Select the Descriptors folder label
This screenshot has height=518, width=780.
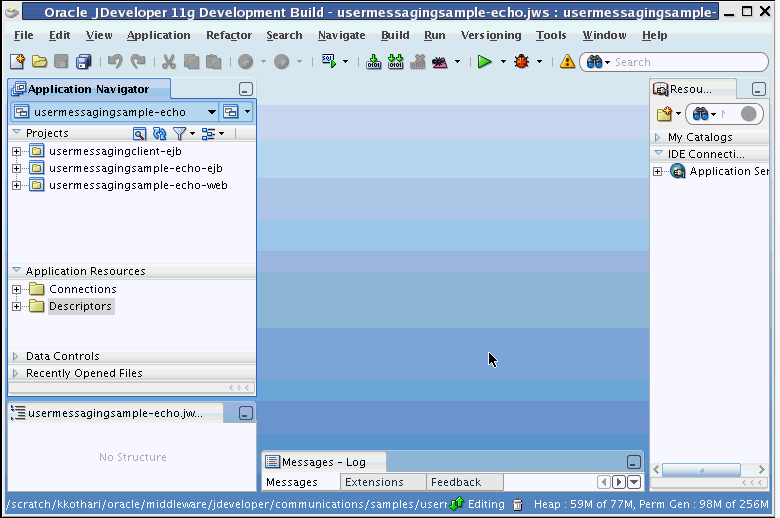(x=81, y=306)
